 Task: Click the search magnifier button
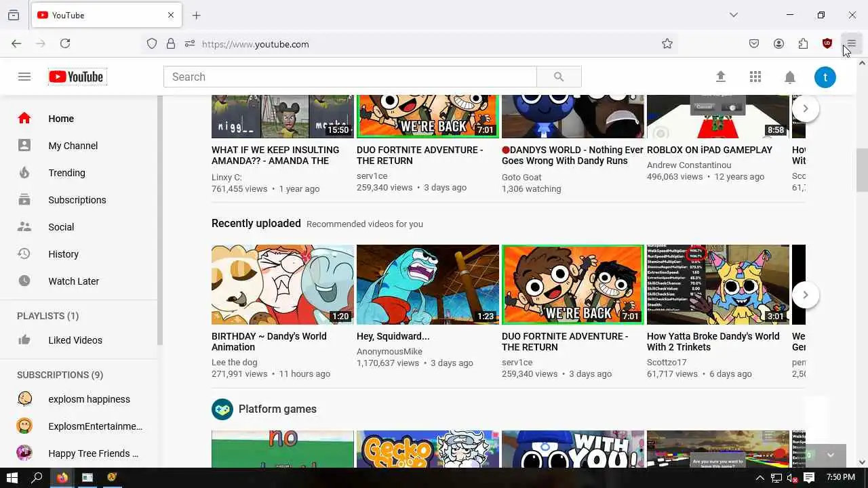(x=559, y=77)
